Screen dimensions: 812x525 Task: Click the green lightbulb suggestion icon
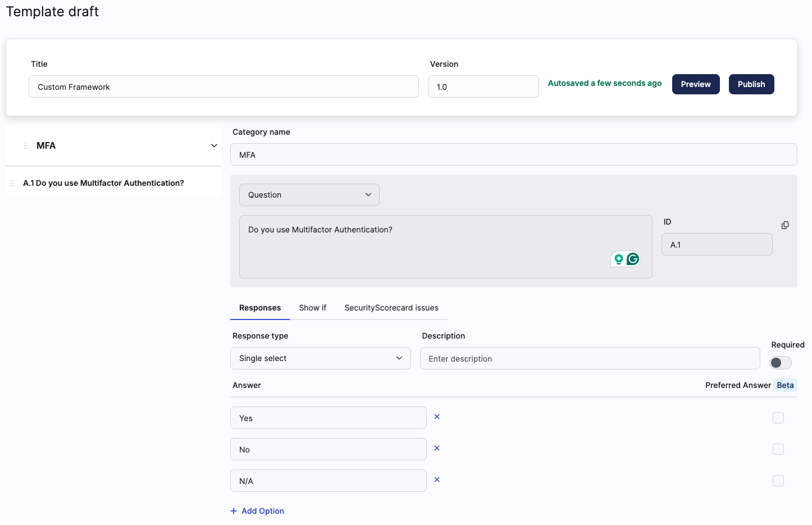coord(618,259)
